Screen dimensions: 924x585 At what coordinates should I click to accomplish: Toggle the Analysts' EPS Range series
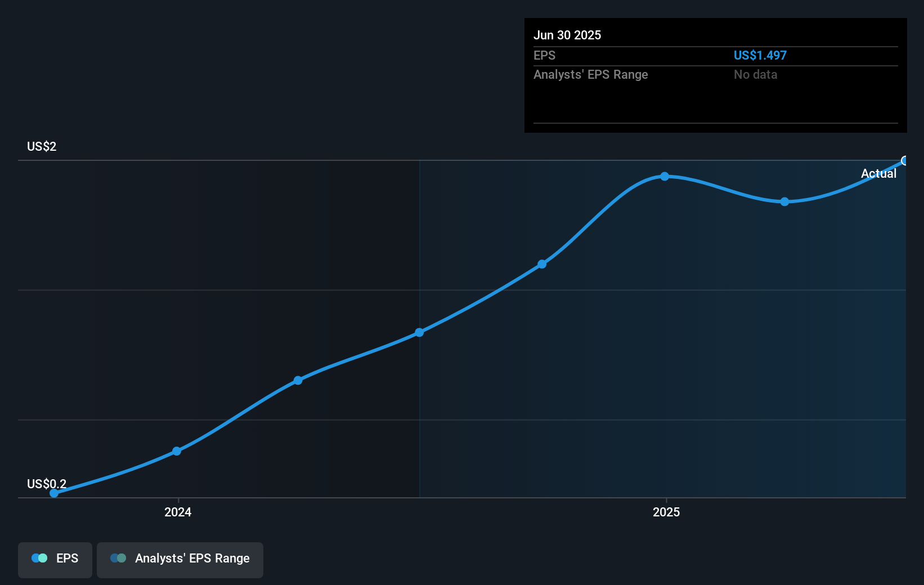pyautogui.click(x=180, y=559)
